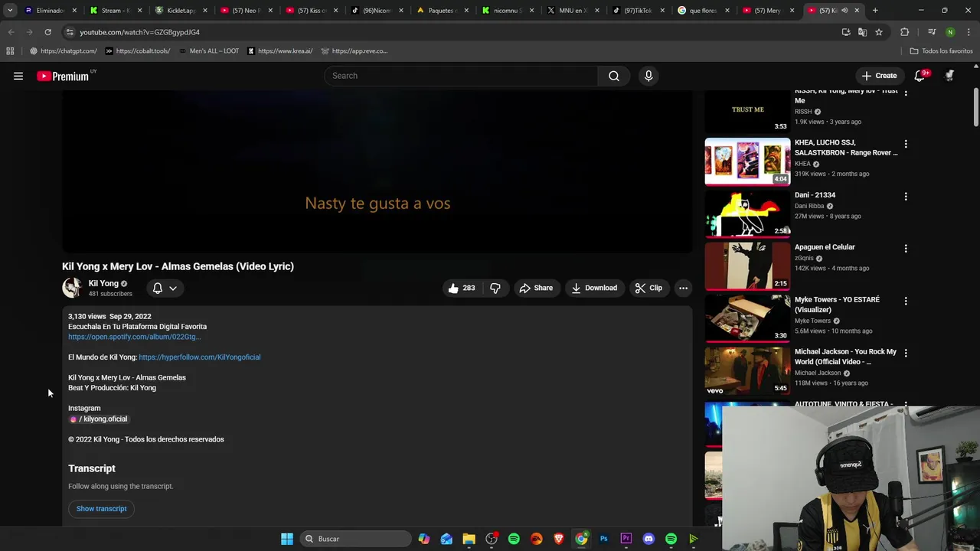Click the Clip button
This screenshot has height=551, width=980.
[x=648, y=288]
